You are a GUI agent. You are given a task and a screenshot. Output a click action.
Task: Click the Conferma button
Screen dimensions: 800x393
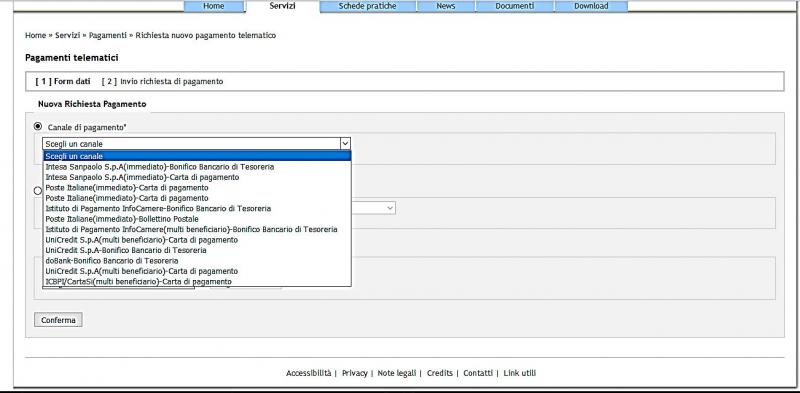tap(58, 320)
